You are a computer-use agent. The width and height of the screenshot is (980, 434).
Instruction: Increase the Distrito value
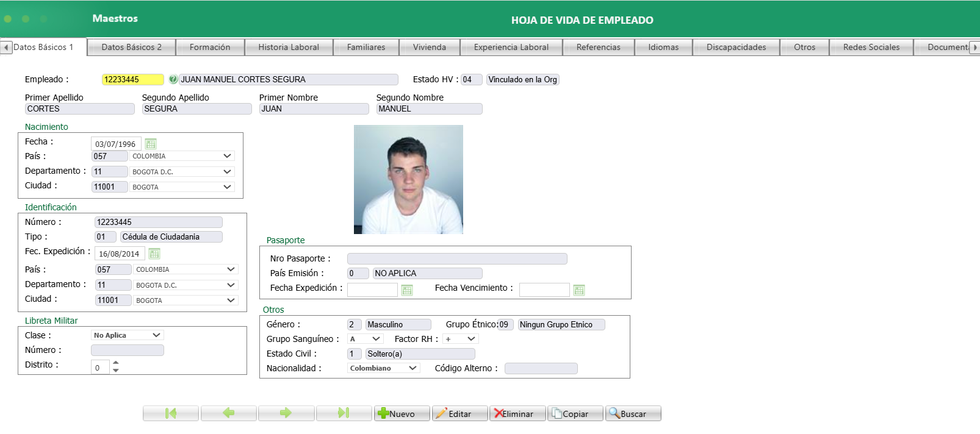pyautogui.click(x=116, y=363)
